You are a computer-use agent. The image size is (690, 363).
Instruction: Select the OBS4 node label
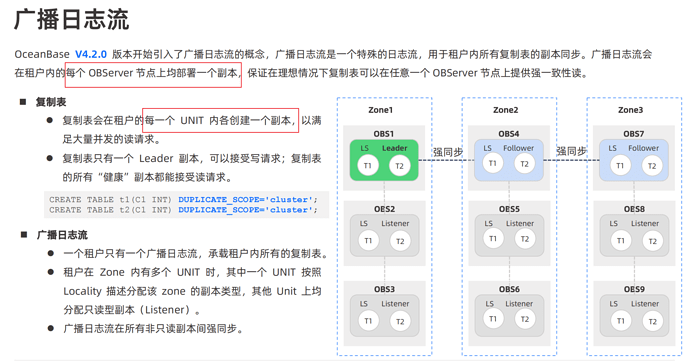point(509,133)
